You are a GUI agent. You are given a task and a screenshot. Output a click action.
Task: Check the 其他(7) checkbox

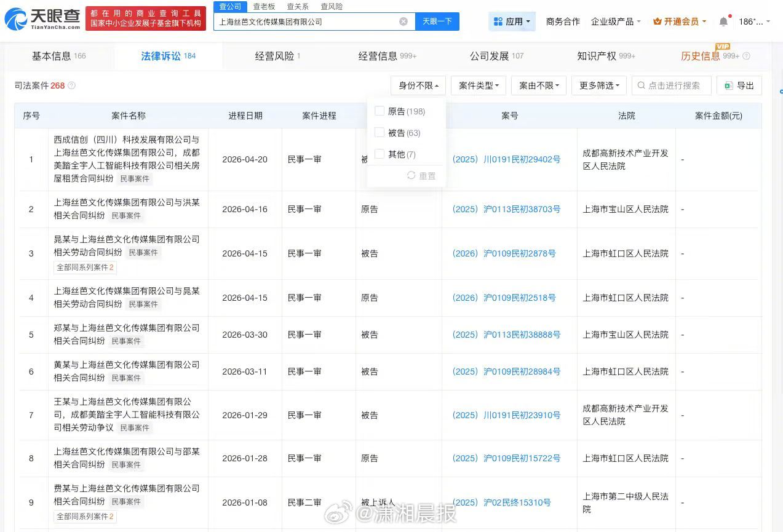point(380,154)
